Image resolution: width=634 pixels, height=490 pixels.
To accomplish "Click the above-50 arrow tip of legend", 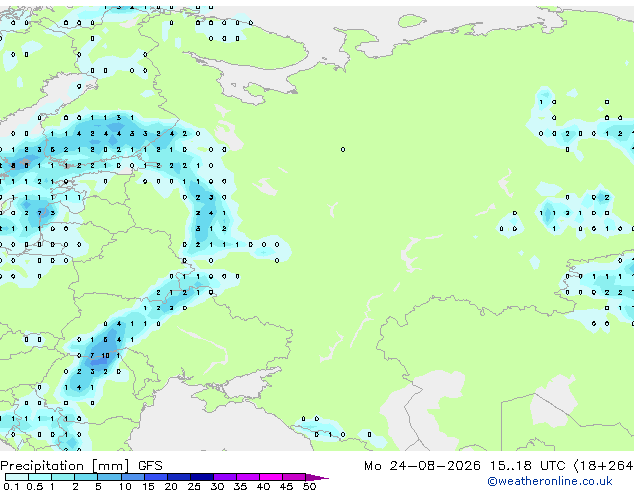I will (x=317, y=477).
